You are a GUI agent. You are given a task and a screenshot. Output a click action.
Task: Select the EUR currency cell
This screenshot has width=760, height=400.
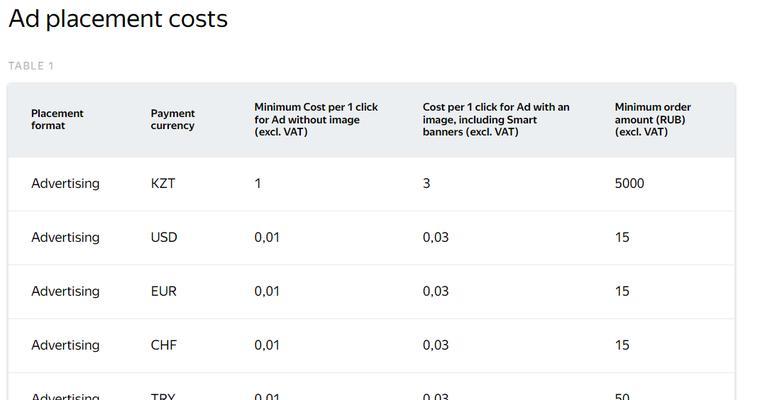[164, 291]
